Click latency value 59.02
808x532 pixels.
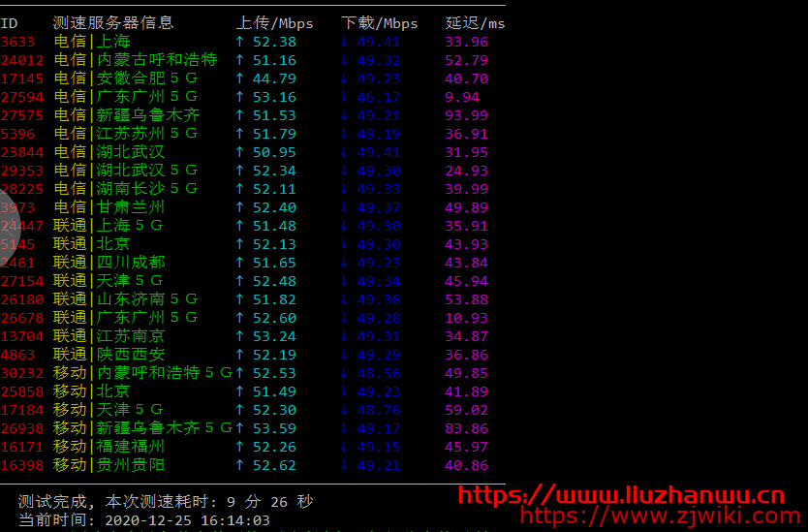(x=466, y=410)
